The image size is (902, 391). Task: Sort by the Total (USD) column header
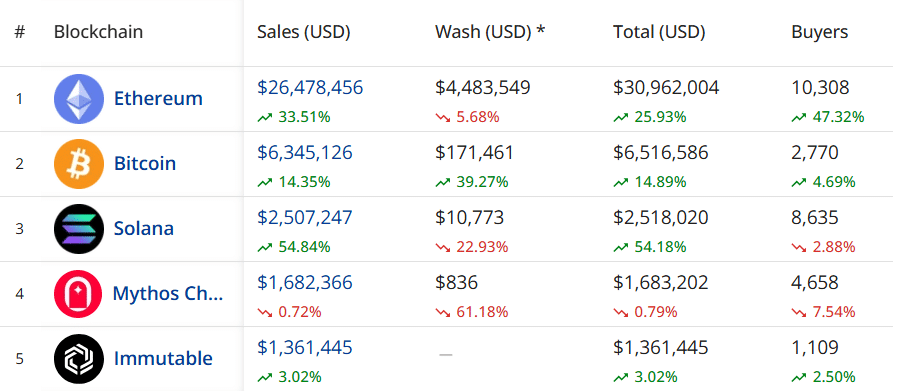(659, 32)
